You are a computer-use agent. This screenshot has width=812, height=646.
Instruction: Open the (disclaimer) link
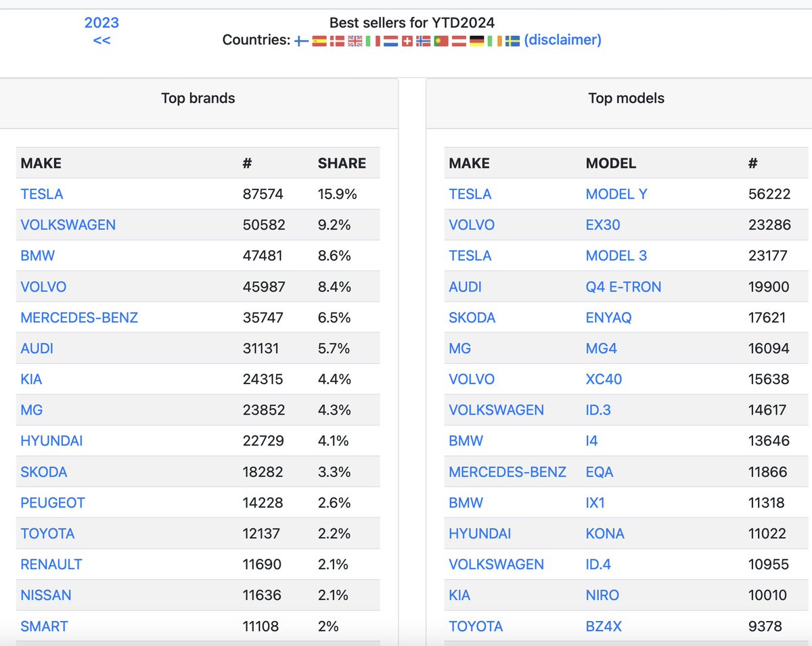click(x=562, y=40)
